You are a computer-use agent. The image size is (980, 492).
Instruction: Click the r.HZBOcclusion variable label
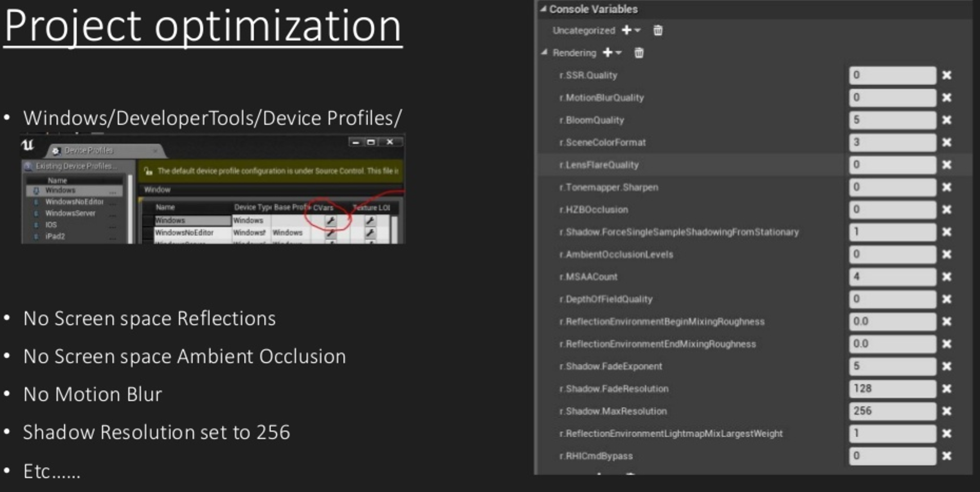(x=594, y=210)
